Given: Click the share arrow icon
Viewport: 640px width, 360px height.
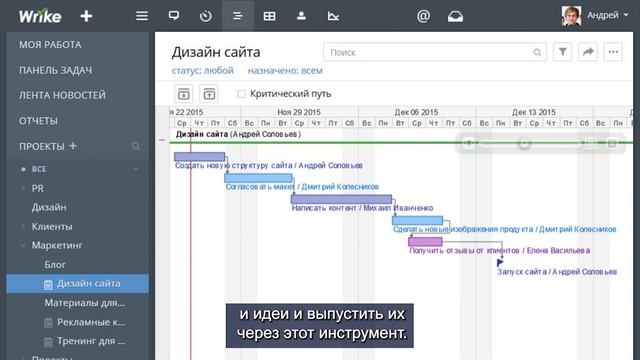Looking at the screenshot, I should 588,52.
